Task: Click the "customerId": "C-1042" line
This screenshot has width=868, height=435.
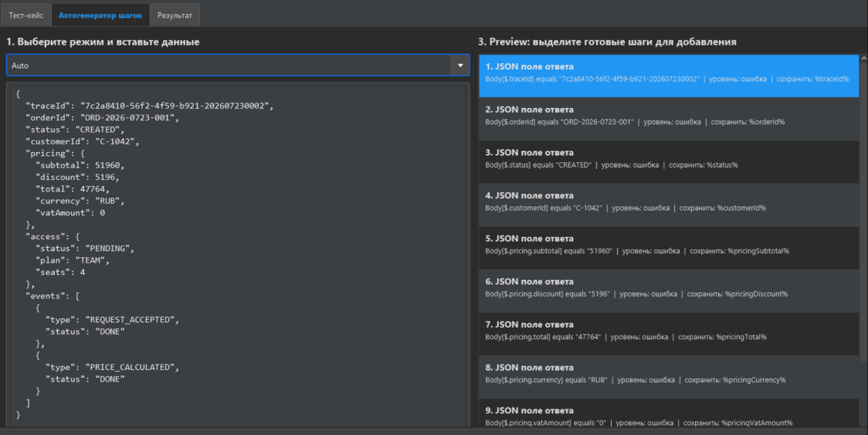Action: click(x=83, y=141)
